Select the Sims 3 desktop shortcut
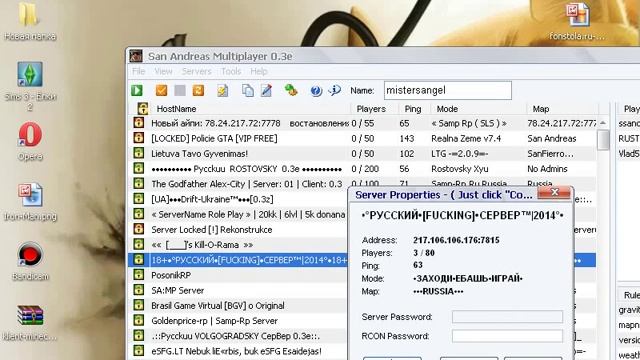 click(30, 85)
